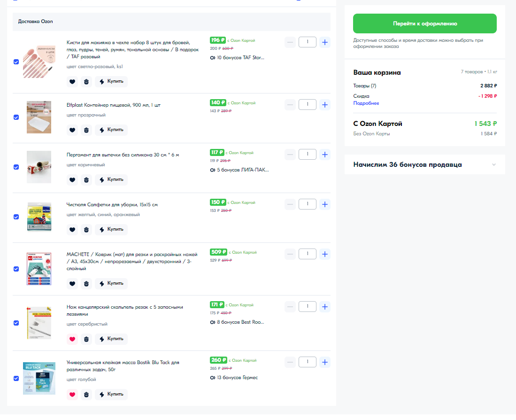Image resolution: width=516 pixels, height=420 pixels.
Task: Expand seller bonuses section
Action: pyautogui.click(x=424, y=164)
